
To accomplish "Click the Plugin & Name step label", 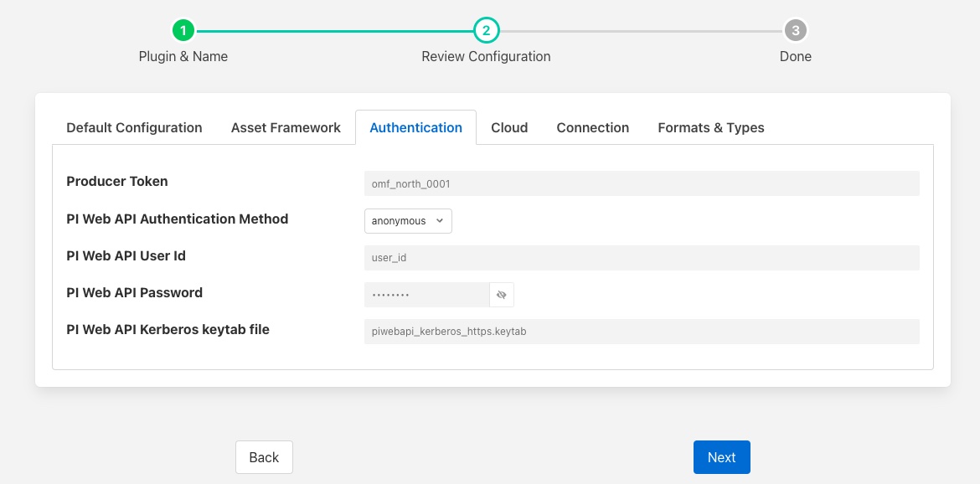I will tap(183, 57).
